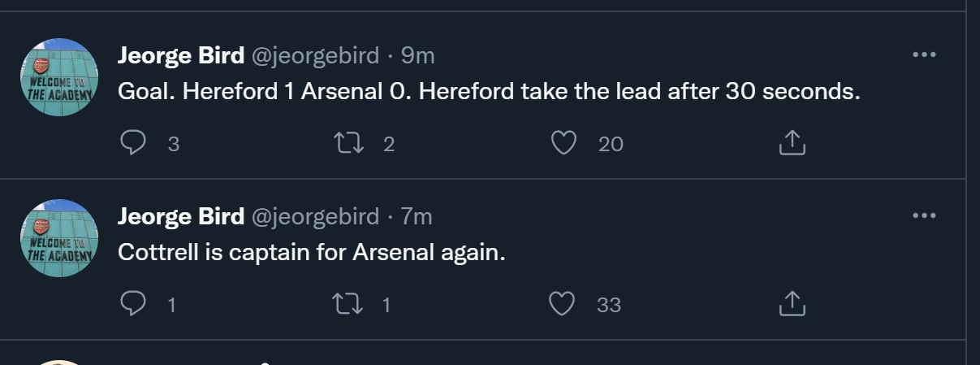The height and width of the screenshot is (365, 980).
Task: Share the Hereford goal tweet
Action: 792,144
